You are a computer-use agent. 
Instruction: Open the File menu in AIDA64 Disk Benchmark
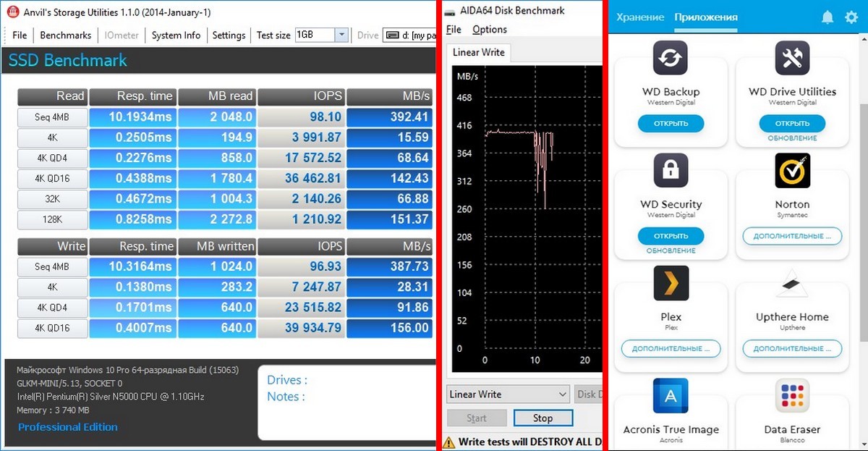(454, 30)
